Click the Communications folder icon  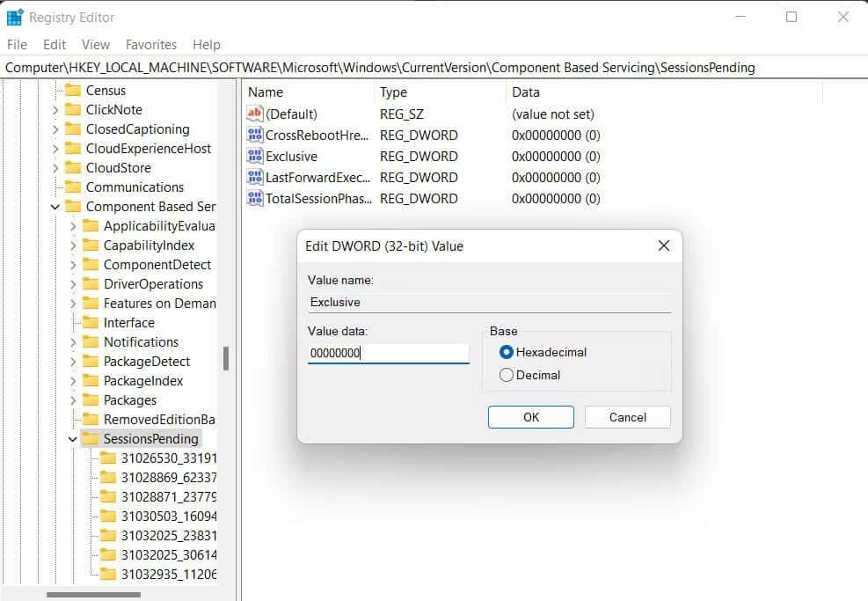pyautogui.click(x=74, y=187)
